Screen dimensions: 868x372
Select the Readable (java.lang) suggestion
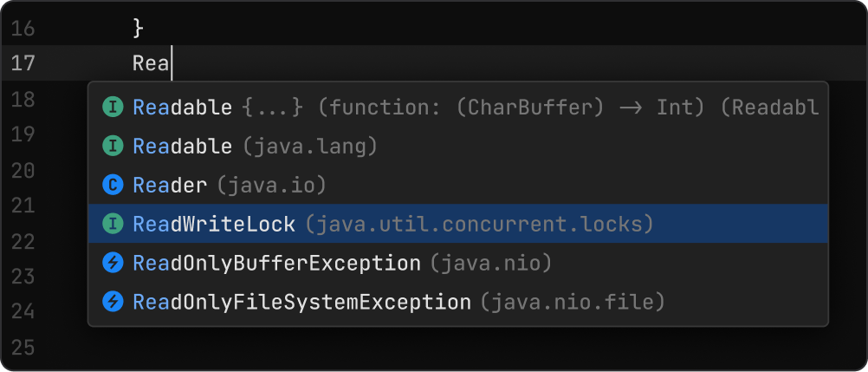(x=182, y=147)
